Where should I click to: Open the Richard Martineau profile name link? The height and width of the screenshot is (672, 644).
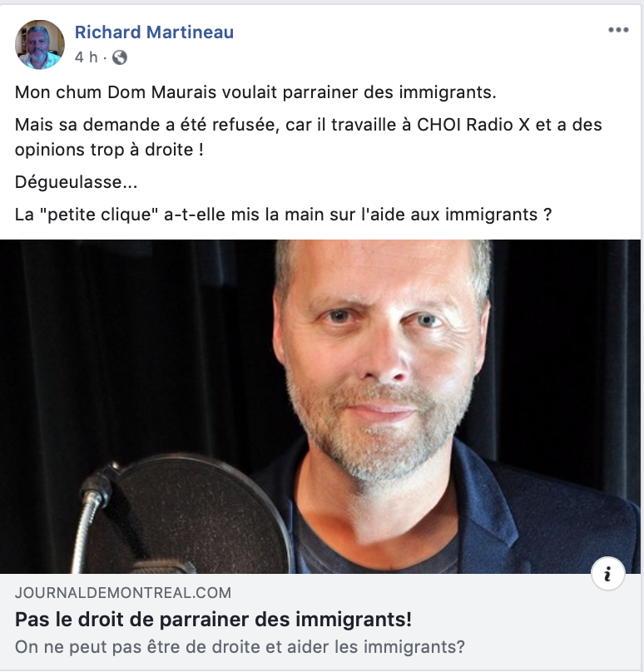pyautogui.click(x=154, y=32)
